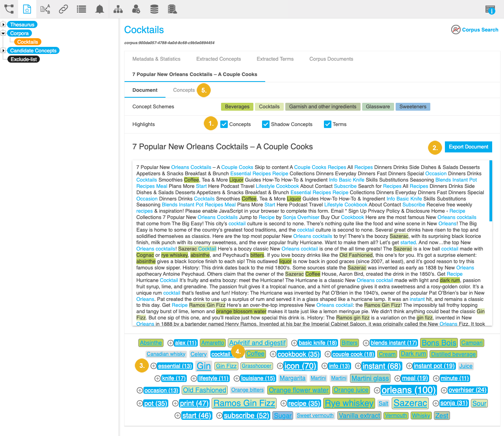Expand the Candidate Concepts node
Viewport: 504px width, 436px height.
3,50
